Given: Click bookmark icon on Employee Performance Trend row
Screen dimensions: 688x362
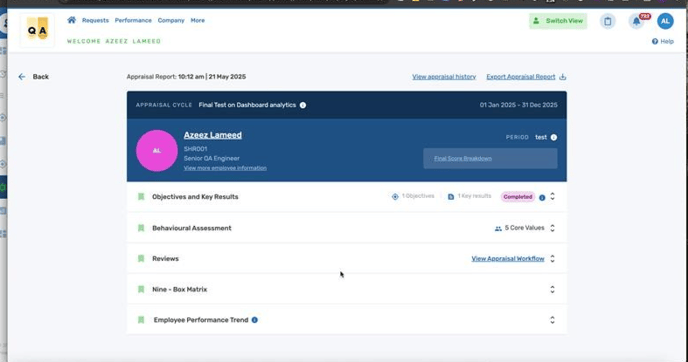Looking at the screenshot, I should (x=141, y=320).
